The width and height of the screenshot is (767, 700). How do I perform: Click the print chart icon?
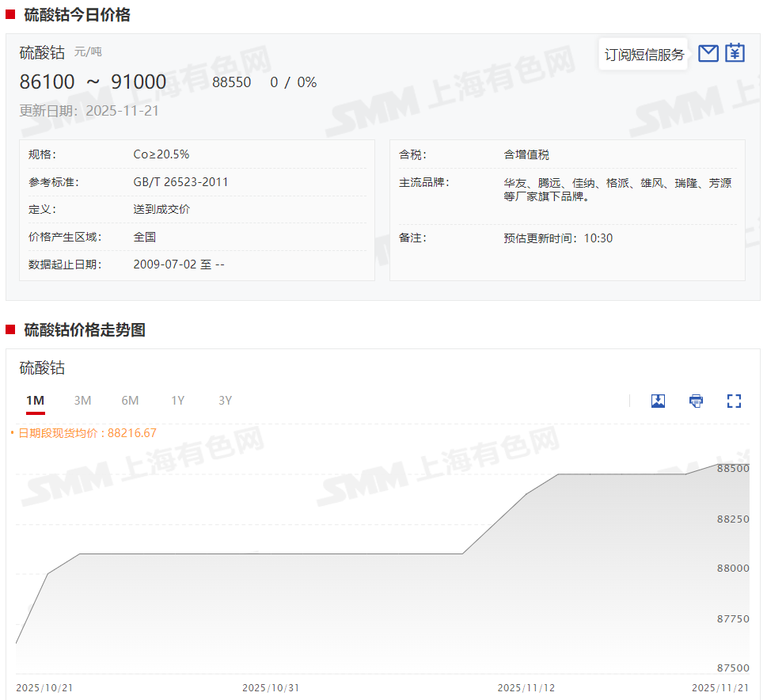pos(696,401)
